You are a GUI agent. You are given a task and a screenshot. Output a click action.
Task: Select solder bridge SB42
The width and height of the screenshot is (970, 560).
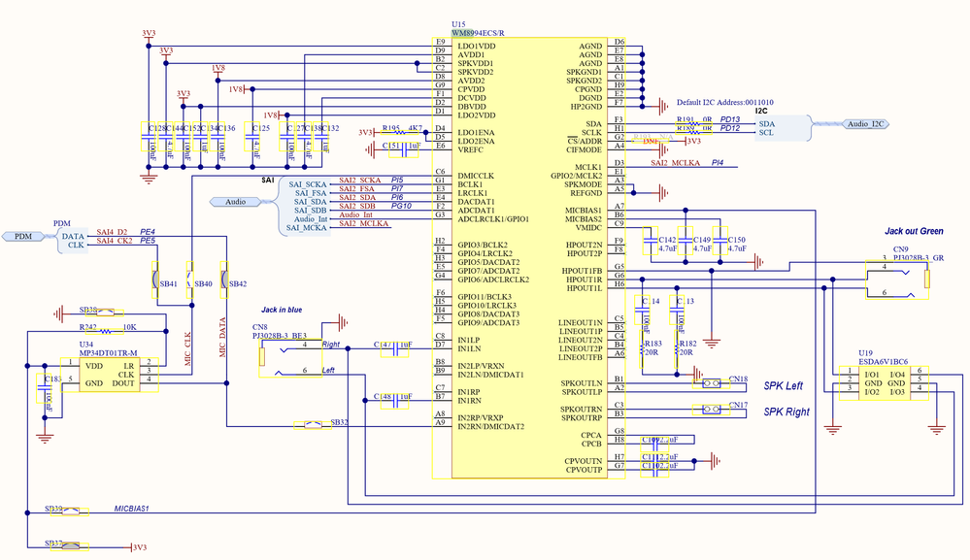pyautogui.click(x=226, y=280)
